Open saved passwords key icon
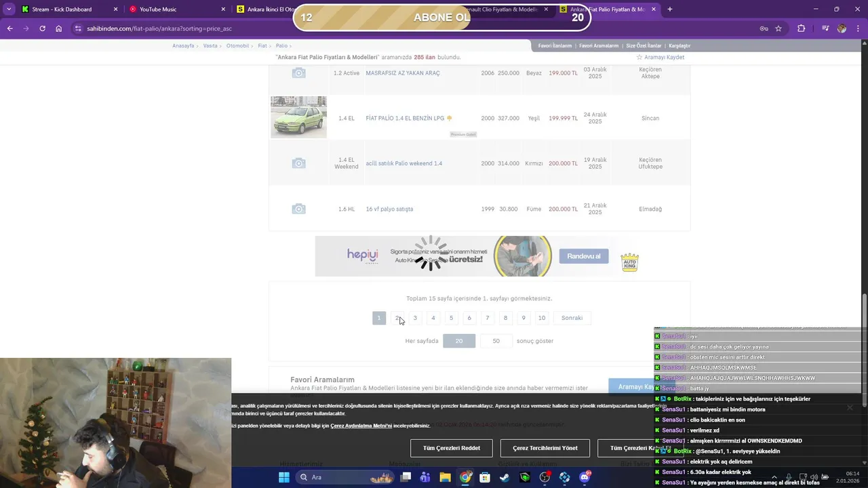 tap(764, 28)
